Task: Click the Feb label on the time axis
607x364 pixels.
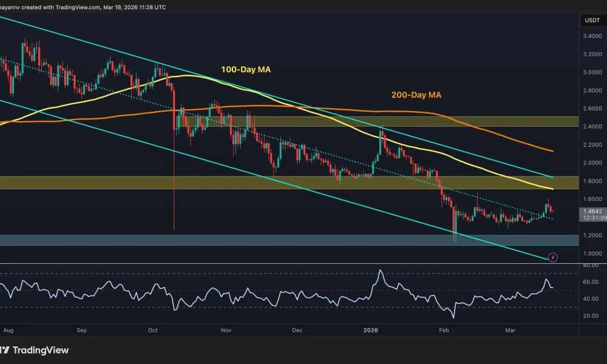Action: click(x=444, y=331)
